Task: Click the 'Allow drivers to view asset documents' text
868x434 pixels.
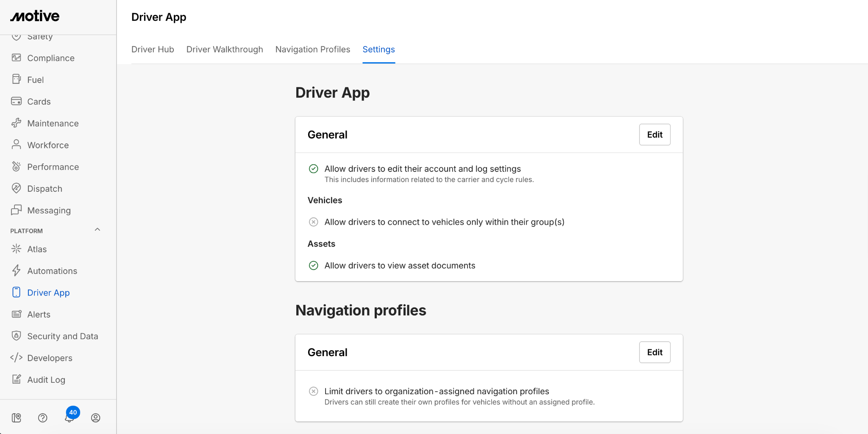Action: pos(400,265)
